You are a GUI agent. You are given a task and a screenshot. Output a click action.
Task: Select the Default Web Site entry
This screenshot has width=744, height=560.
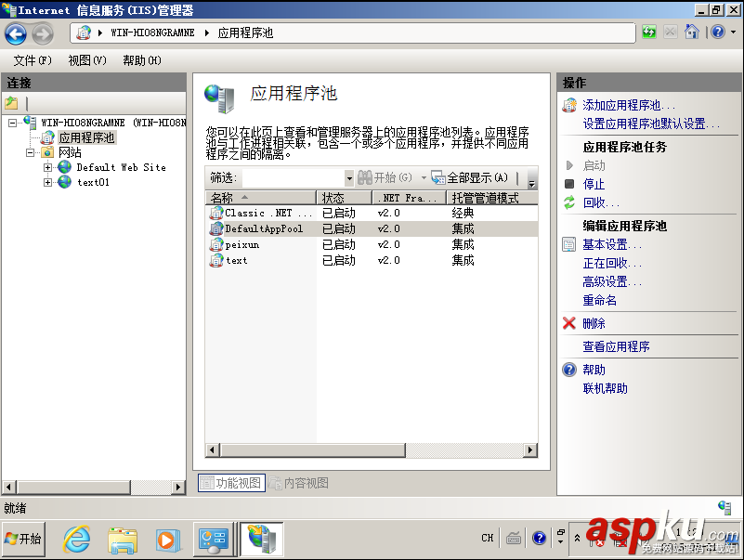click(121, 167)
